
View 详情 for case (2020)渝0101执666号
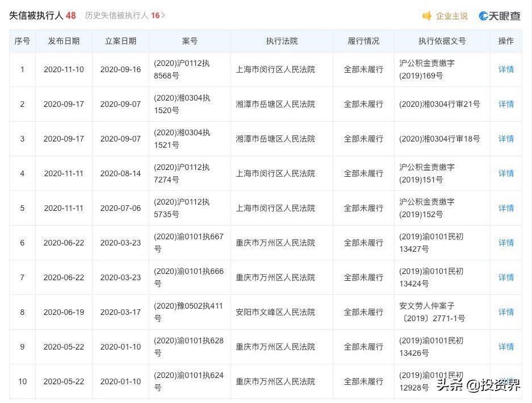click(x=505, y=277)
